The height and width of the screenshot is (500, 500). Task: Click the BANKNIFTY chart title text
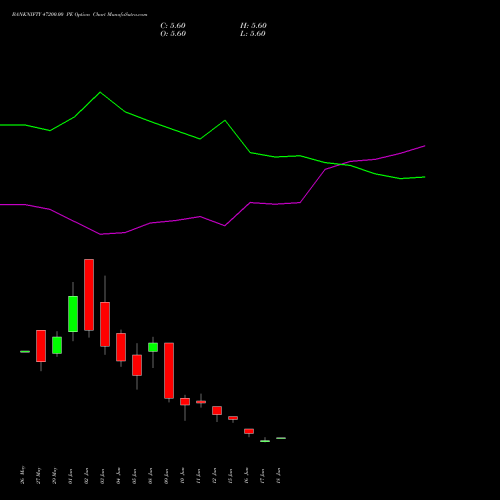(x=79, y=14)
